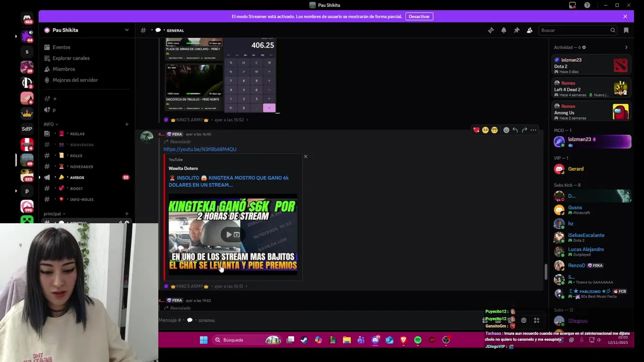Viewport: 644px width, 362px height.
Task: React with the heart emoji on message
Action: pos(476,130)
